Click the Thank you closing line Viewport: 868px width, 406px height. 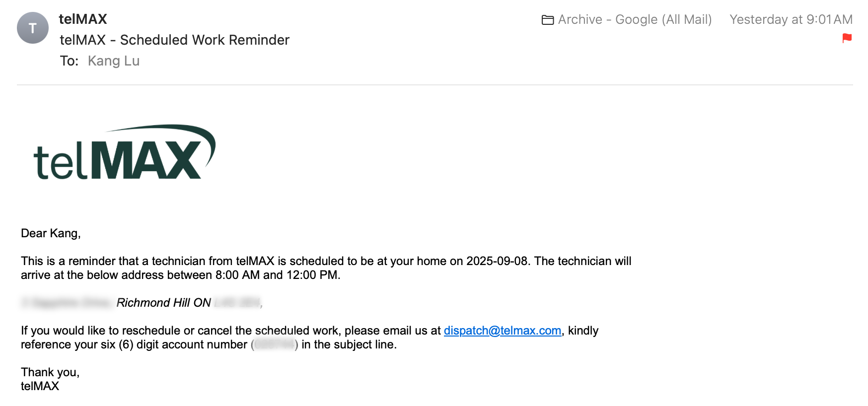tap(50, 372)
